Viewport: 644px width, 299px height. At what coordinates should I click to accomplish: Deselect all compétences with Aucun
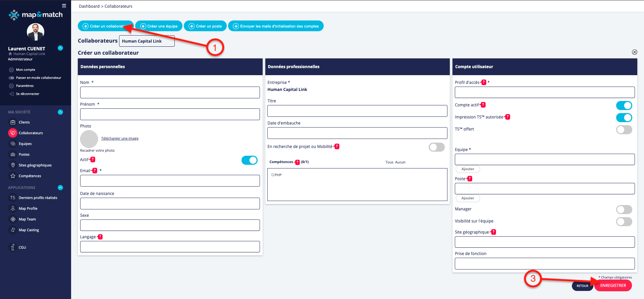(x=400, y=162)
